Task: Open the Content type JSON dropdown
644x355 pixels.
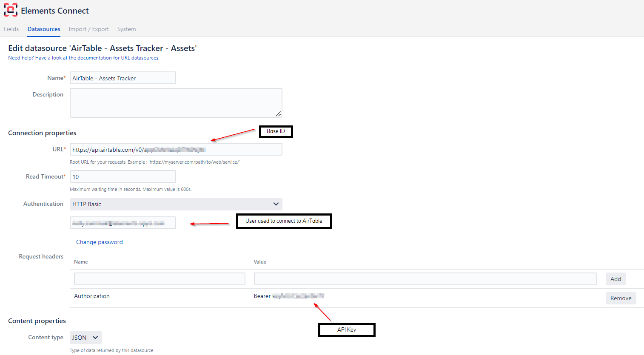Action: point(85,338)
